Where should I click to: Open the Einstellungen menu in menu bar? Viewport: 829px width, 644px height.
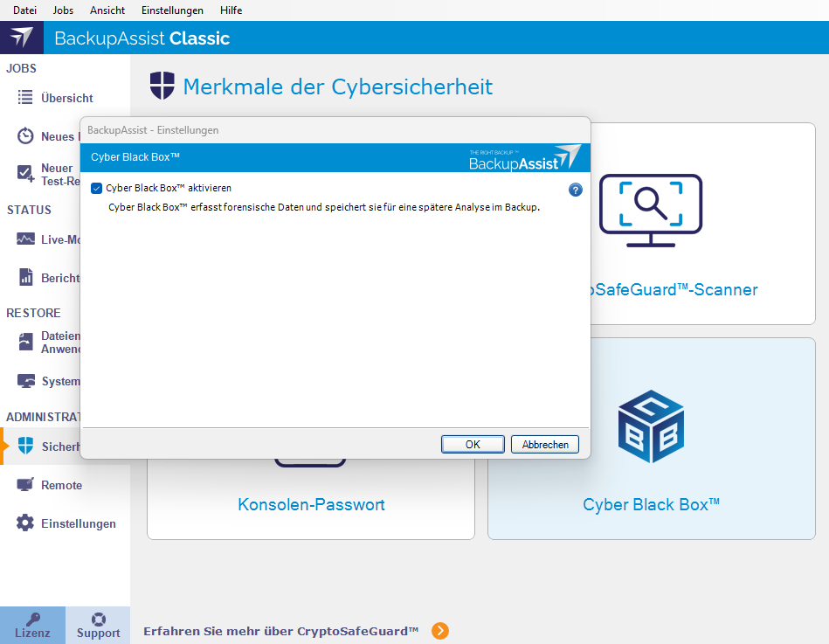click(x=171, y=10)
